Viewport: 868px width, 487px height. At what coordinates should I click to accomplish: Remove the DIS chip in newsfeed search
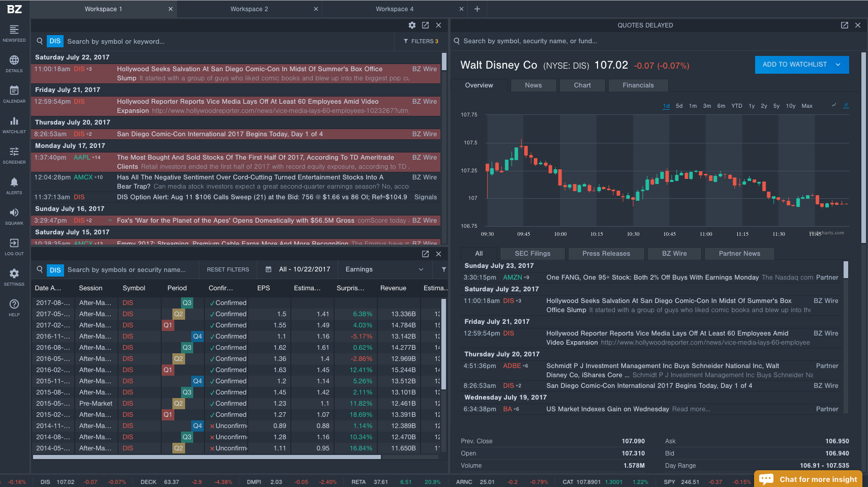pos(55,41)
